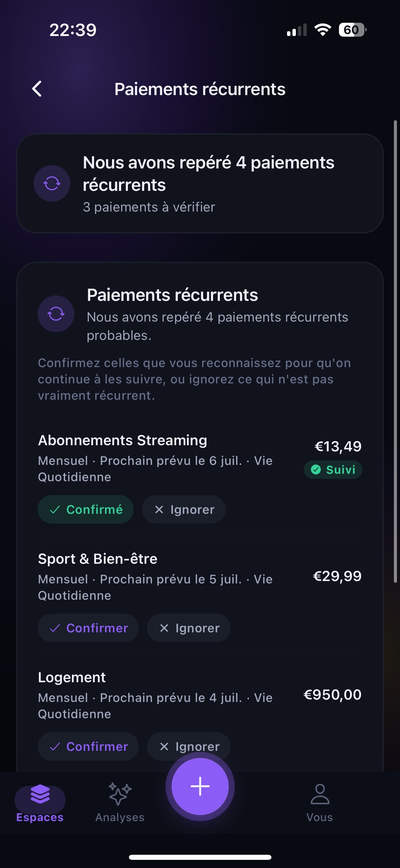
Task: Confirm the Logement payment
Action: (88, 746)
